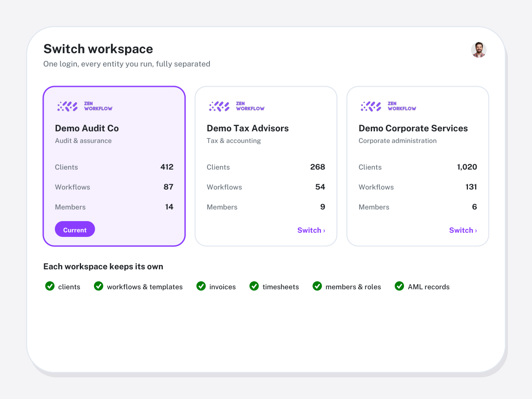Click the workflows count 54
Image resolution: width=532 pixels, height=399 pixels.
click(x=320, y=187)
